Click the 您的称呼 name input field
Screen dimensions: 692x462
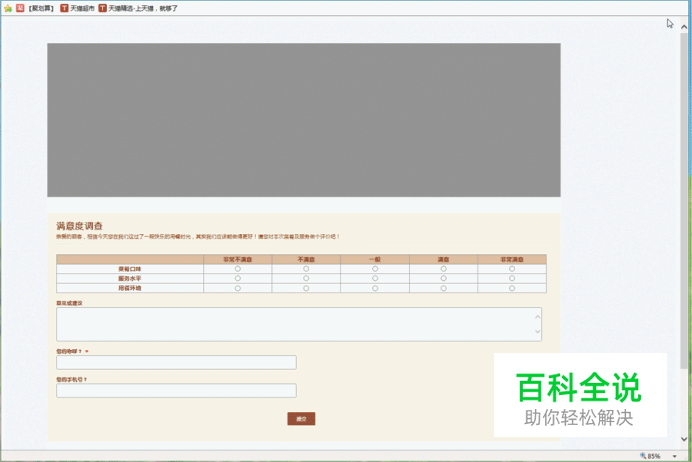tap(176, 362)
